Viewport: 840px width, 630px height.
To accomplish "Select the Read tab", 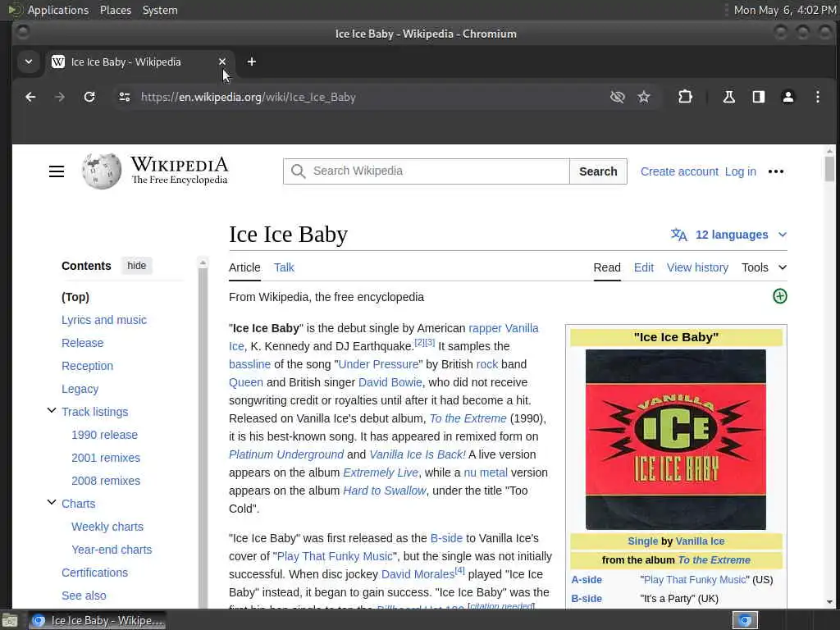I will point(607,267).
